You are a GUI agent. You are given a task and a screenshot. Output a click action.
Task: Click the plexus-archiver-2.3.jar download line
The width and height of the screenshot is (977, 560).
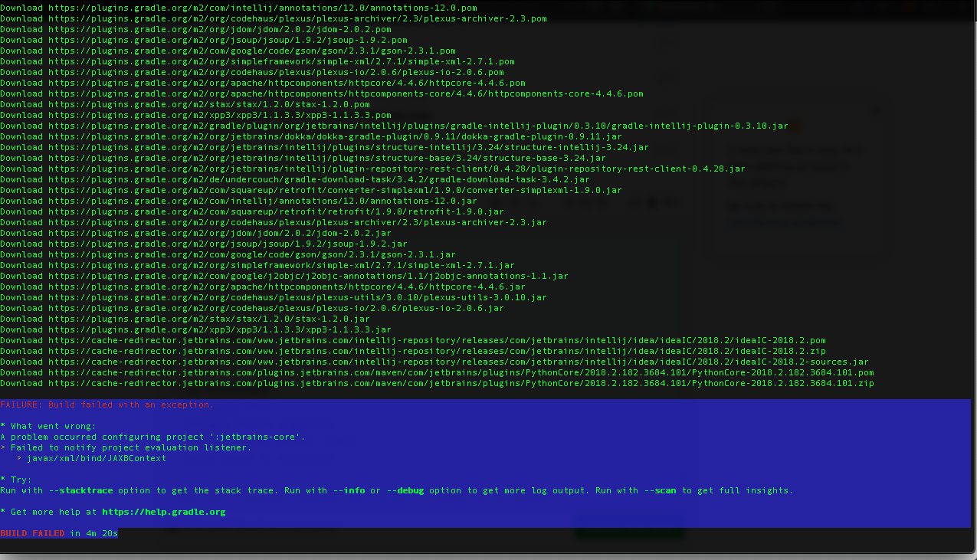[x=274, y=222]
